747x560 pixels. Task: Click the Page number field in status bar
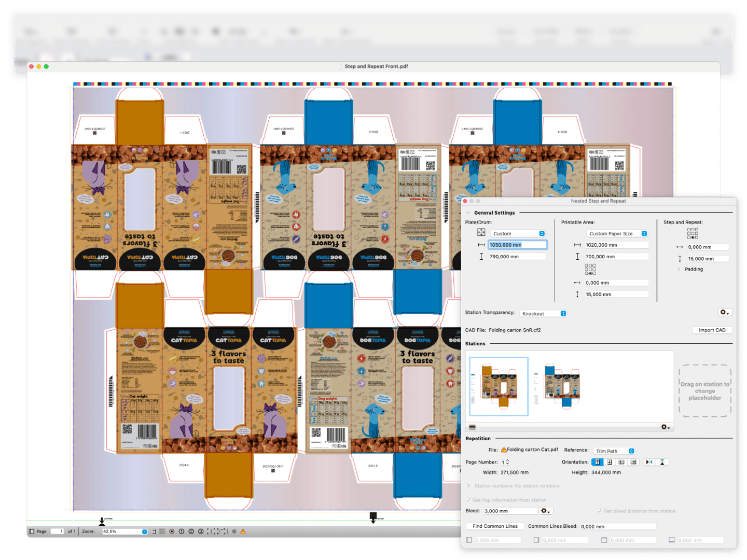[57, 531]
